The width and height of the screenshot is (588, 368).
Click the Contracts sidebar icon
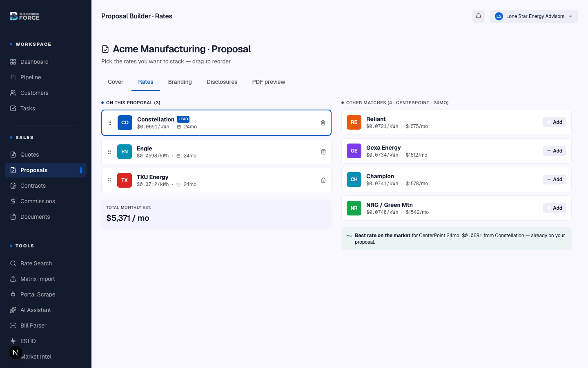[13, 186]
